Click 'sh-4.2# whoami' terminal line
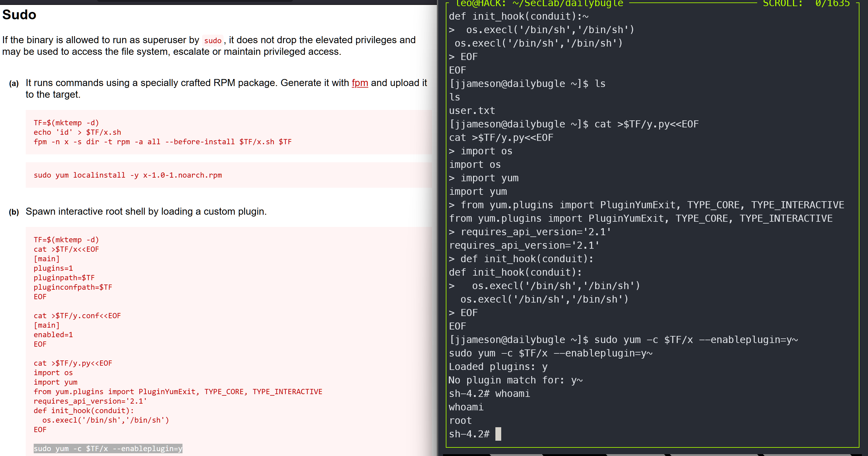 (x=490, y=394)
